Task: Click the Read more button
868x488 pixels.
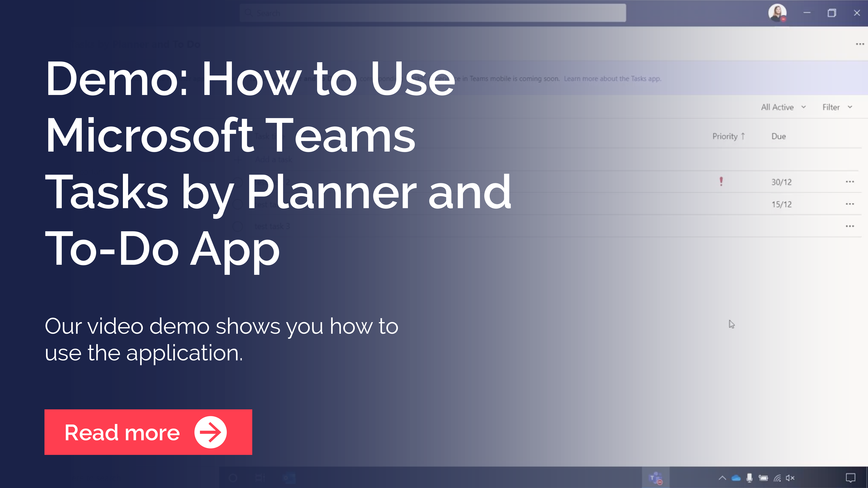Action: click(x=148, y=432)
